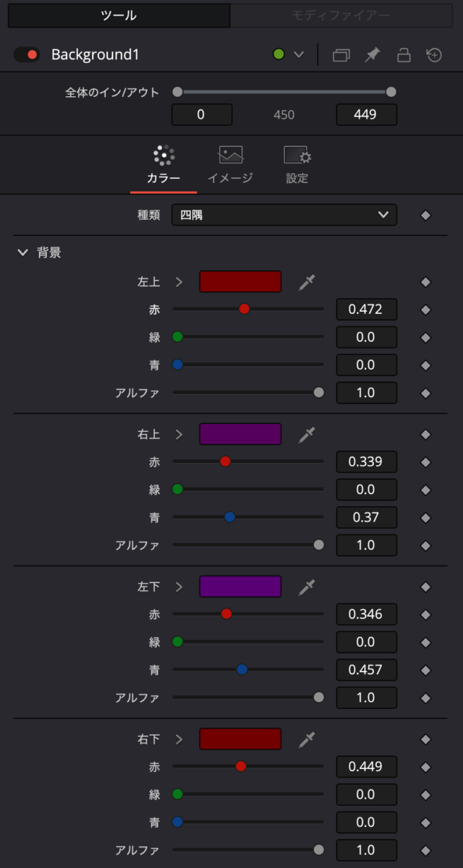Expand the 右上 color controls arrow
The width and height of the screenshot is (463, 868).
pyautogui.click(x=178, y=434)
